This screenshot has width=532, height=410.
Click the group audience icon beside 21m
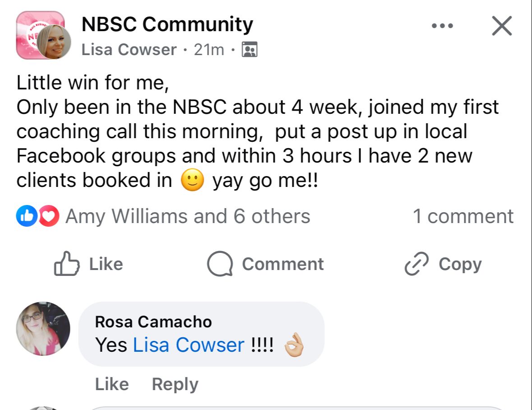pyautogui.click(x=250, y=49)
